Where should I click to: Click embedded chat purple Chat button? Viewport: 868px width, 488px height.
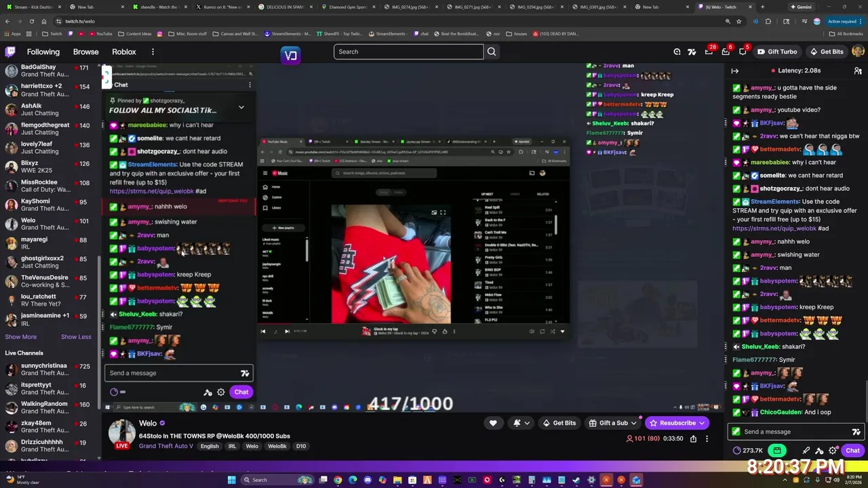point(241,392)
